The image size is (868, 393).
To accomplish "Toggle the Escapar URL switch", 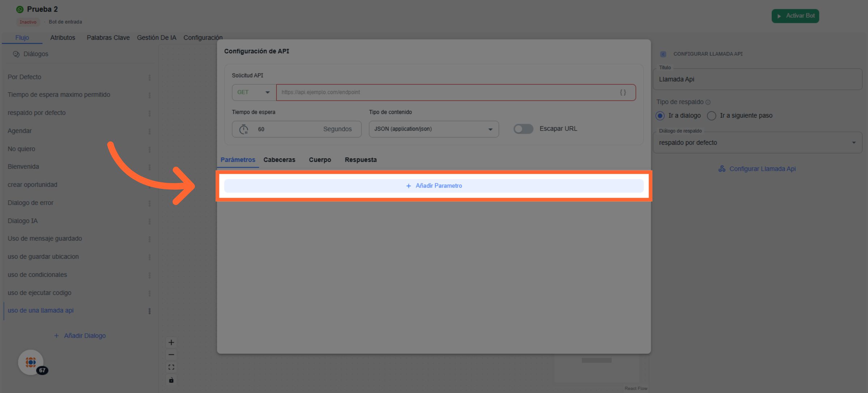I will point(523,129).
